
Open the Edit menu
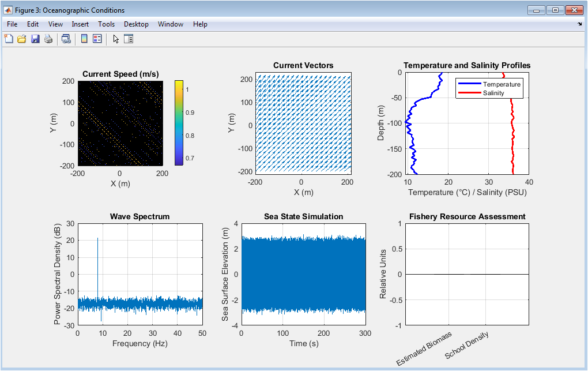[x=33, y=24]
